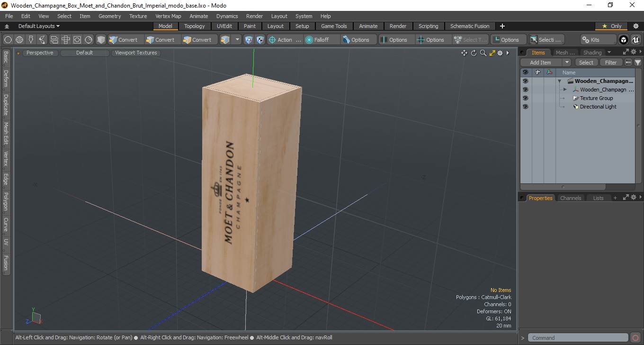The image size is (644, 345).
Task: Expand the Items panel to full size
Action: pos(626,52)
